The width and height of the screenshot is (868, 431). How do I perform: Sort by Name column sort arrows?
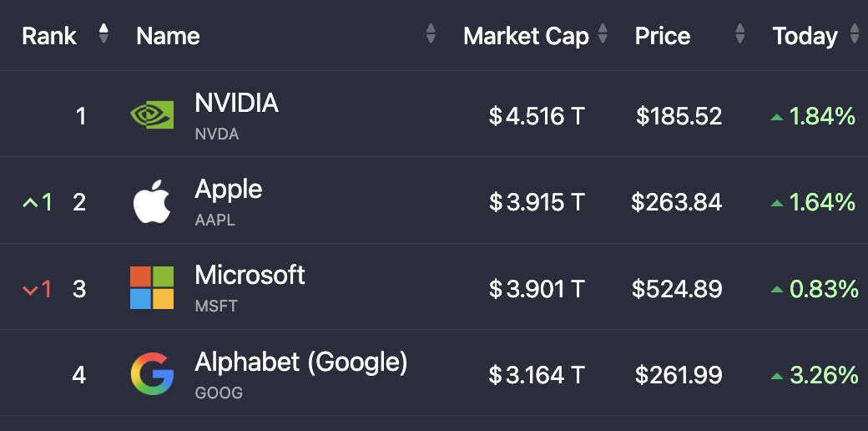click(431, 34)
